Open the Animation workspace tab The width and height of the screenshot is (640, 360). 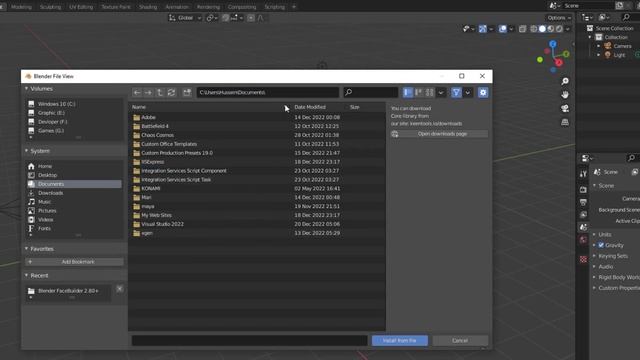point(177,7)
